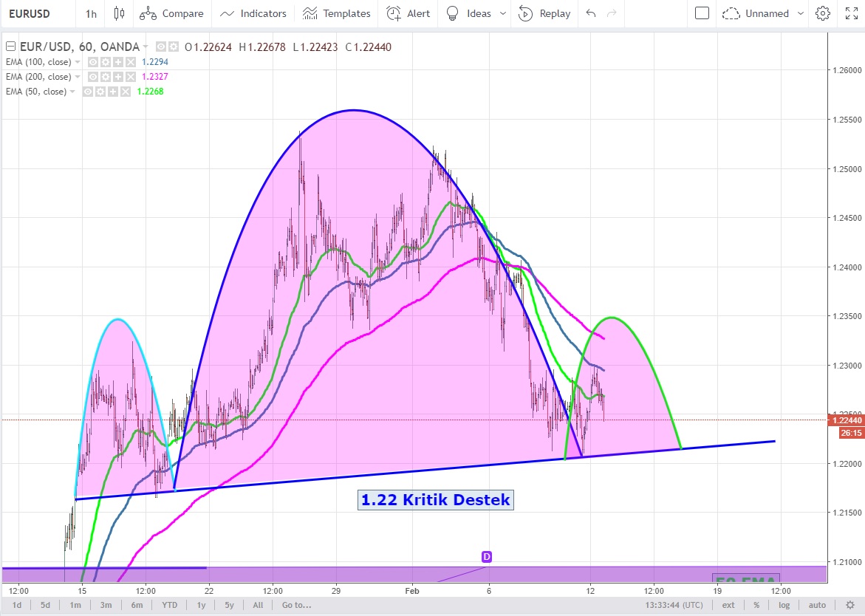Open the candlestick chart style selector

(x=120, y=13)
